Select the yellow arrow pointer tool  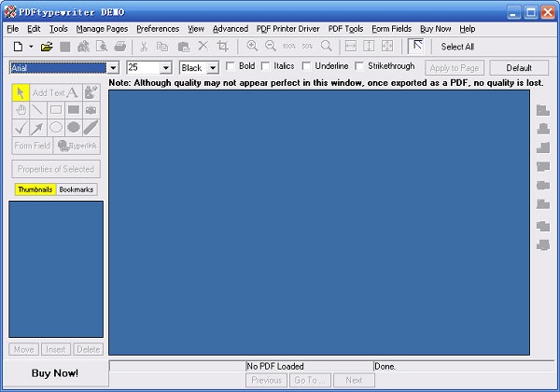click(21, 92)
